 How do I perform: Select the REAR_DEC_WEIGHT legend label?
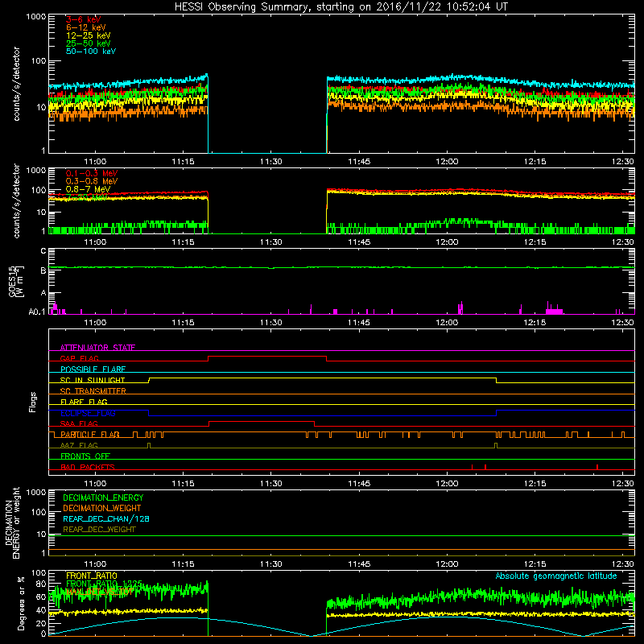[x=99, y=530]
